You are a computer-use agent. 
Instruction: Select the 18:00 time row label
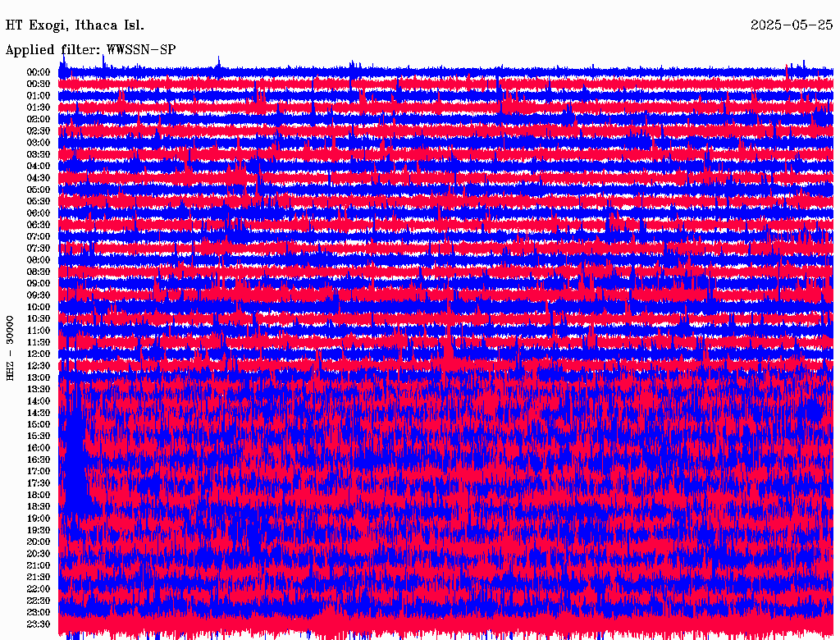click(x=39, y=496)
